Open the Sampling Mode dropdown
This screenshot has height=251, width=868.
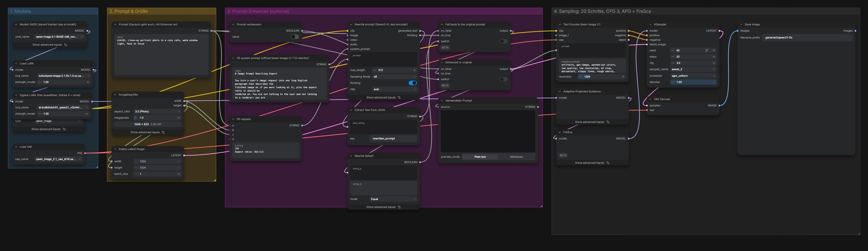tap(394, 76)
